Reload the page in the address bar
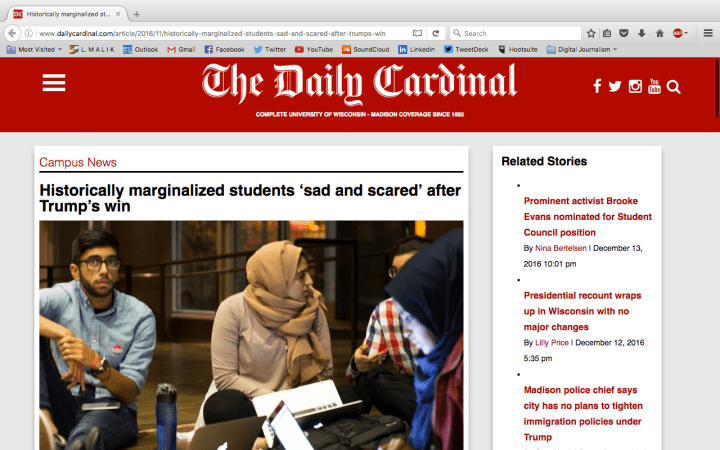Screen dimensions: 720x450 point(436,33)
